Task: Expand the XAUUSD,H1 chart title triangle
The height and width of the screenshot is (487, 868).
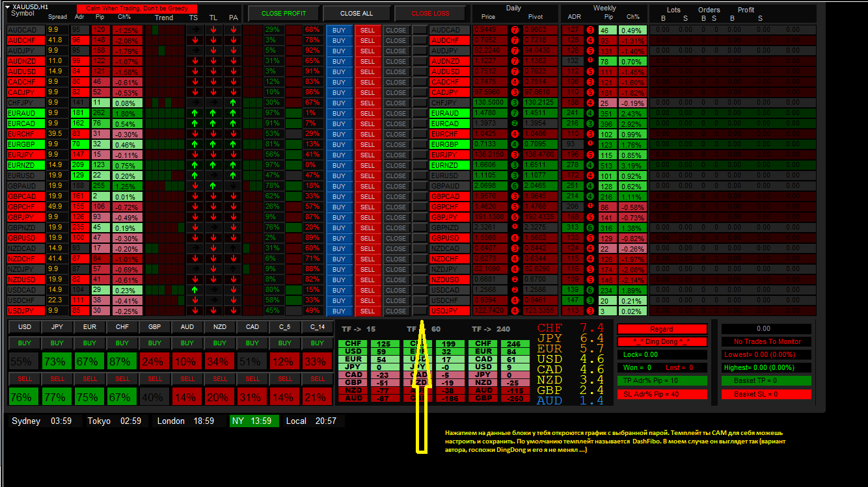Action: click(x=7, y=7)
